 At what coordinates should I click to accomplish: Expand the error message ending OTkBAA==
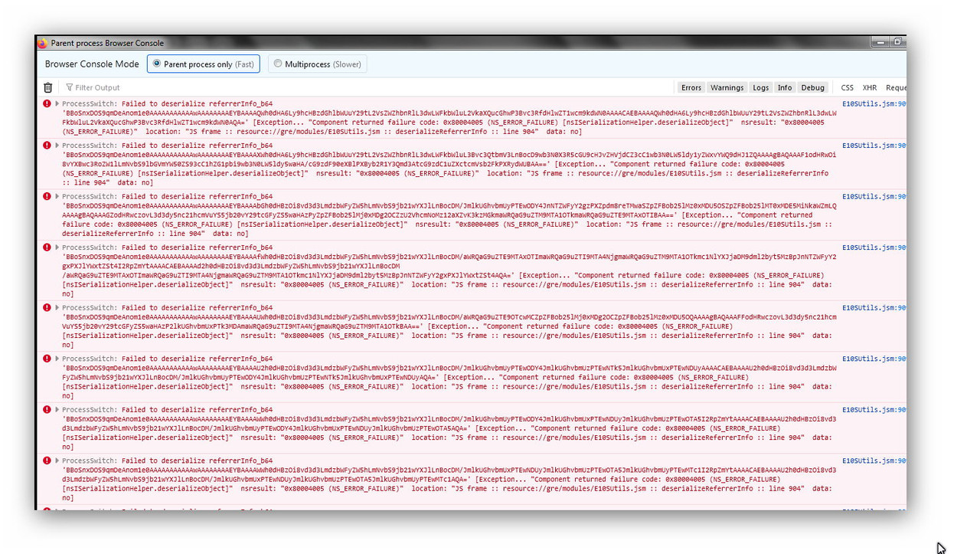point(57,308)
